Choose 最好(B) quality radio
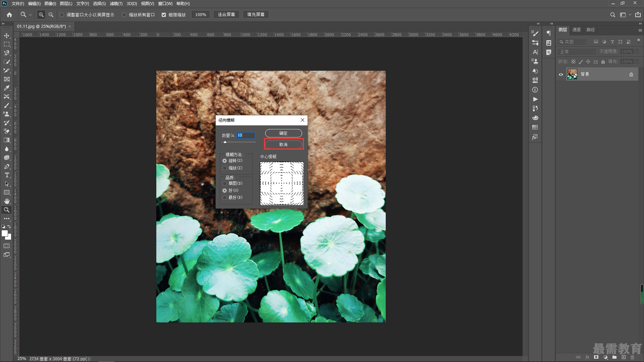The image size is (644, 362). 224,197
